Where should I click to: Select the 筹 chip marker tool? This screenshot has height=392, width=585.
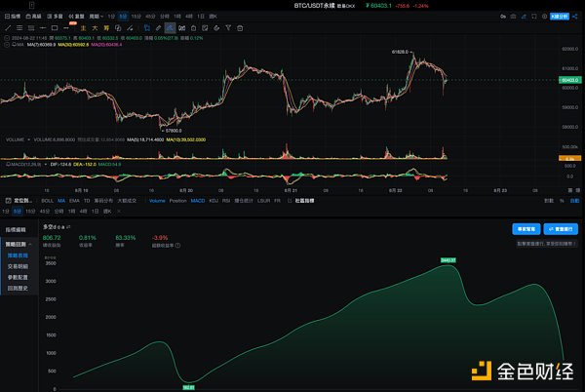(x=106, y=28)
